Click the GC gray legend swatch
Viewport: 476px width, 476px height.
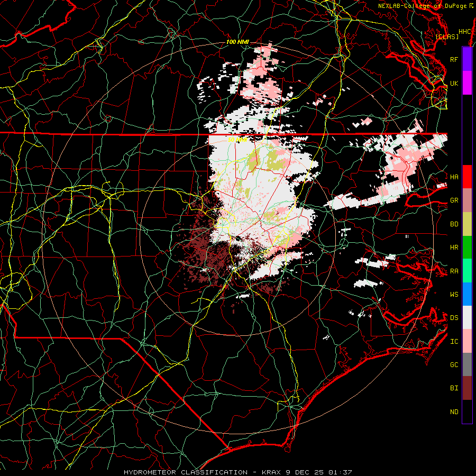[x=467, y=364]
